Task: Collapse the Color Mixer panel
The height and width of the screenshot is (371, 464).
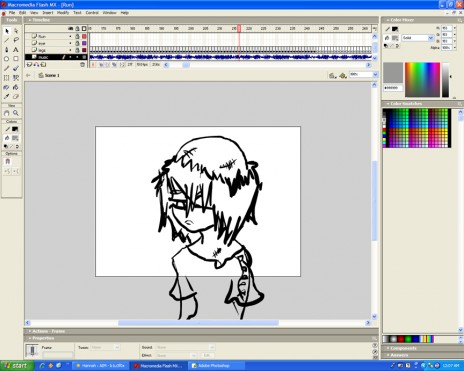Action: click(388, 20)
